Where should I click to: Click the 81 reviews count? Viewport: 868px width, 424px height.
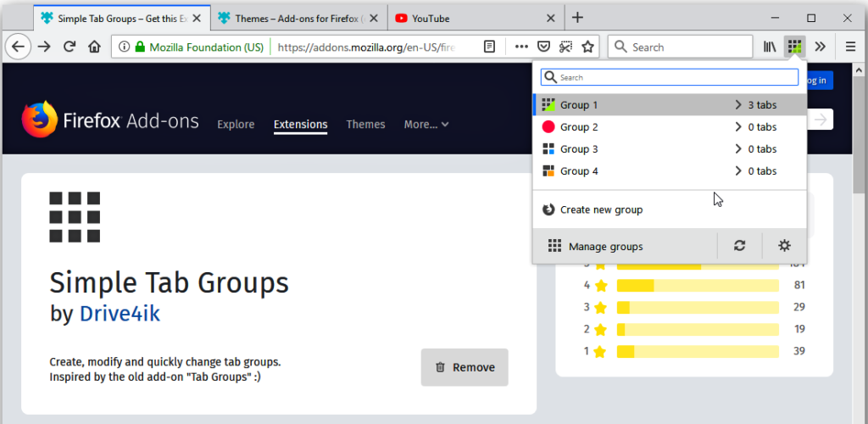pyautogui.click(x=798, y=285)
